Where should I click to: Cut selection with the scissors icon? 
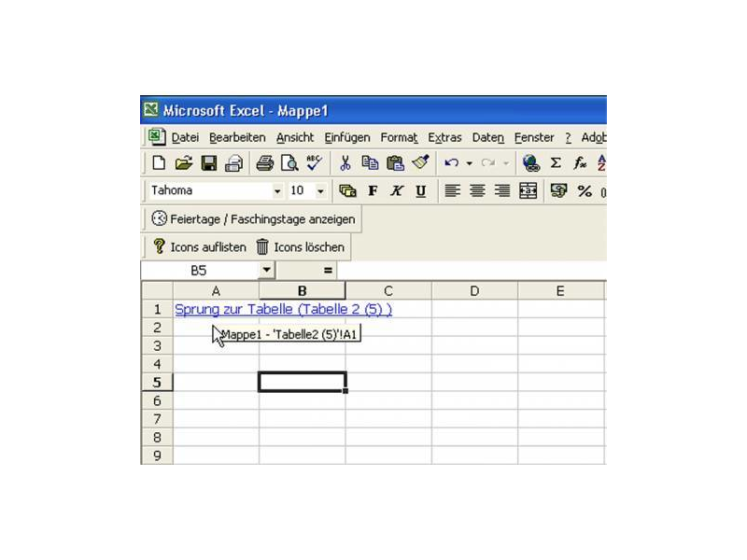345,163
